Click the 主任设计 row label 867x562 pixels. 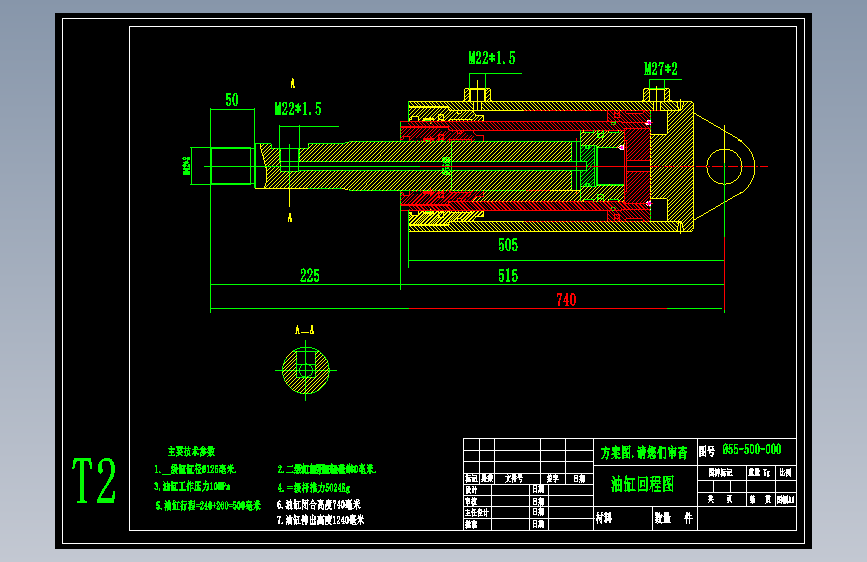tap(477, 513)
